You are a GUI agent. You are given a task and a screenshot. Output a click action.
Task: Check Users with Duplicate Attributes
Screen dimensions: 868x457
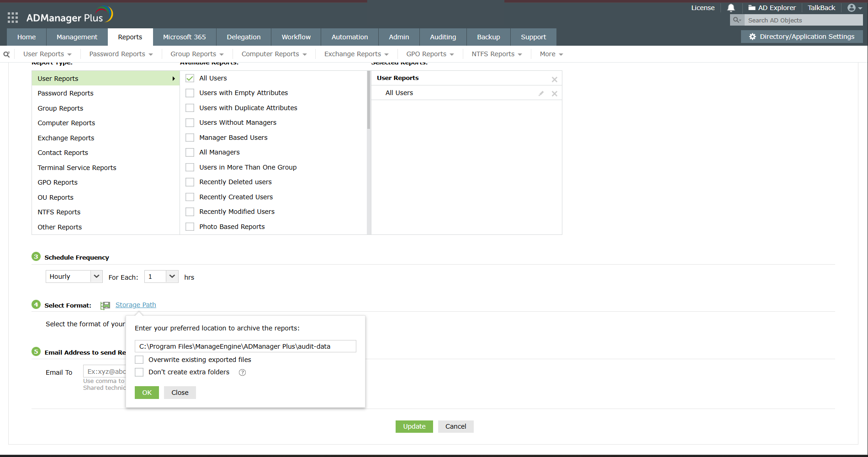coord(190,108)
